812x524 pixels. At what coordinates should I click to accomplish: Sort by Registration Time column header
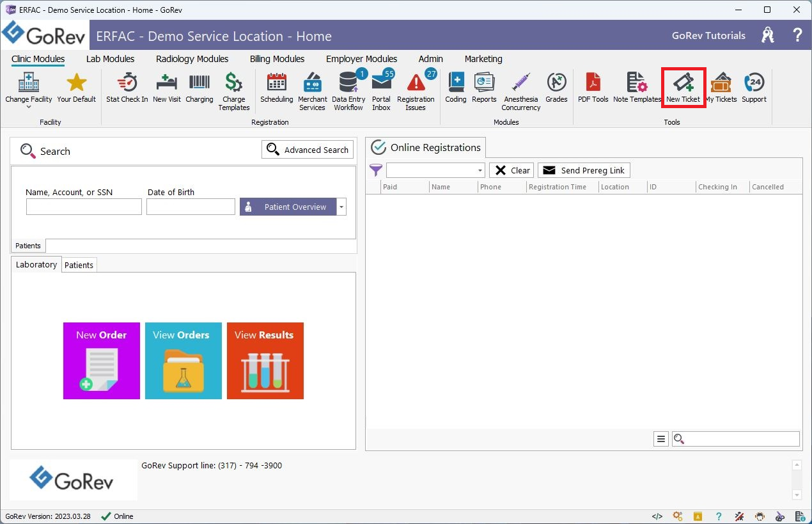coord(563,187)
